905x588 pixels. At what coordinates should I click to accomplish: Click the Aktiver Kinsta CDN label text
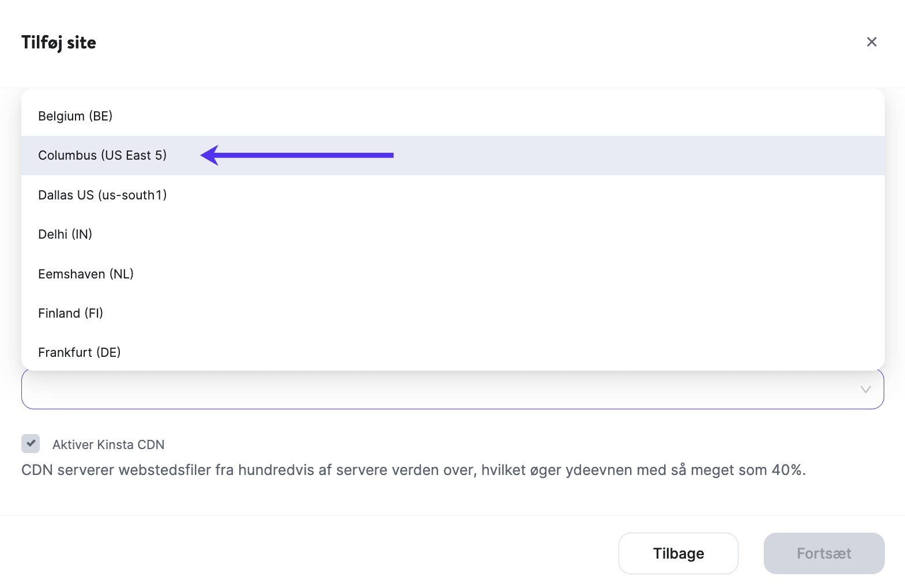[x=108, y=444]
